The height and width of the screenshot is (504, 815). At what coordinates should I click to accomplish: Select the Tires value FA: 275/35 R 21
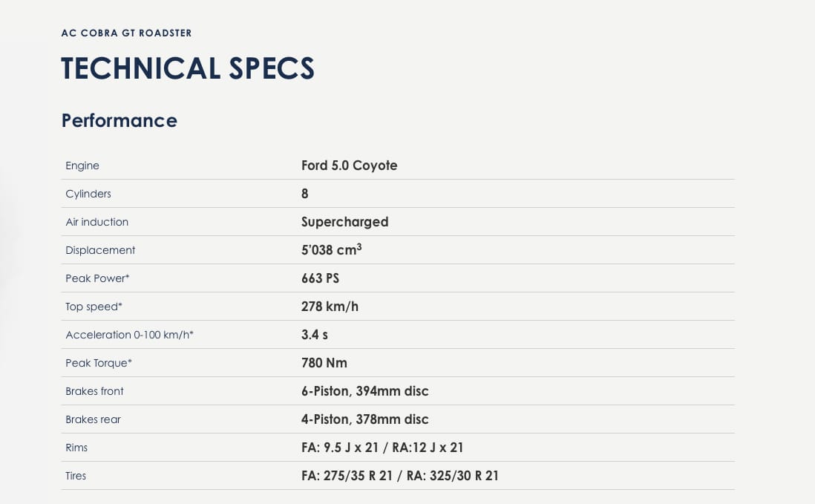(x=347, y=476)
